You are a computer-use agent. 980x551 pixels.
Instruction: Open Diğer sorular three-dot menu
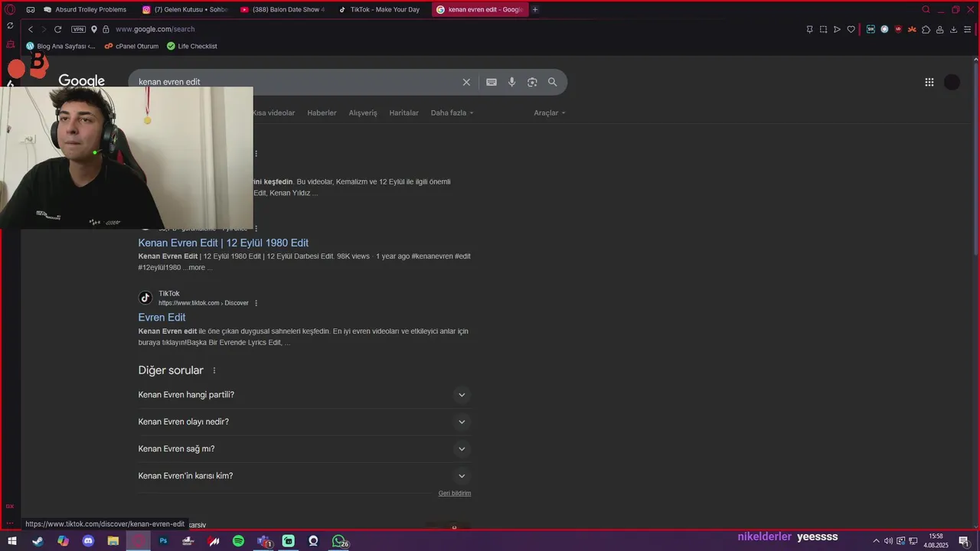tap(214, 370)
